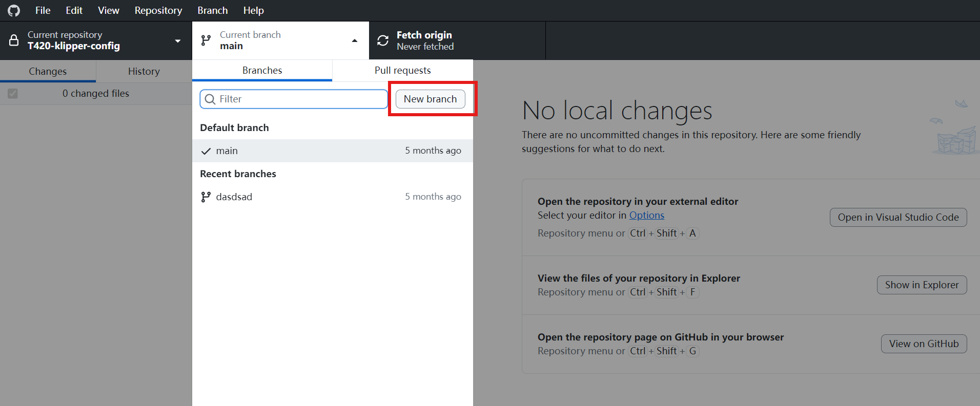The height and width of the screenshot is (406, 980).
Task: Click the checkmark icon next to main
Action: click(206, 151)
